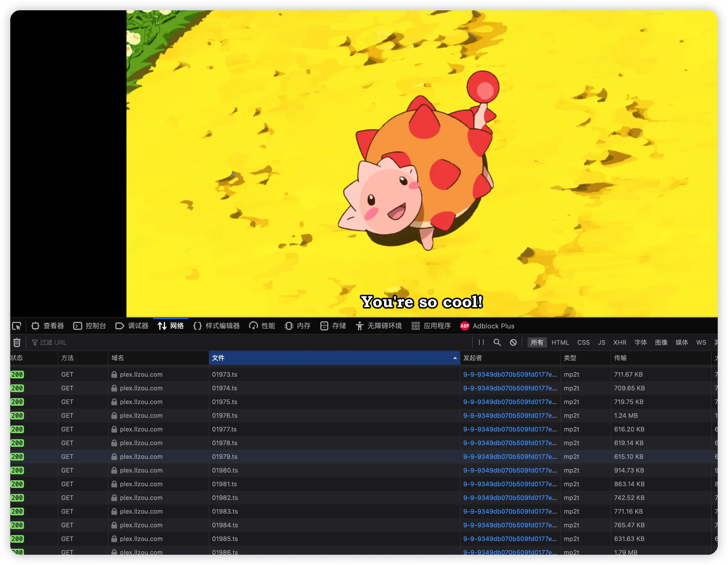This screenshot has width=728, height=565.
Task: Filter requests by XHR
Action: click(x=620, y=342)
